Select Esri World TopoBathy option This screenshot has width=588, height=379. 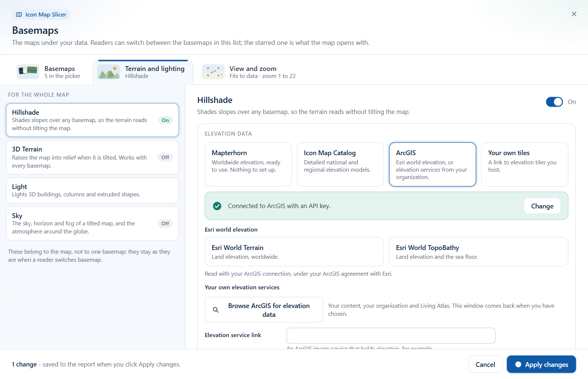click(478, 251)
